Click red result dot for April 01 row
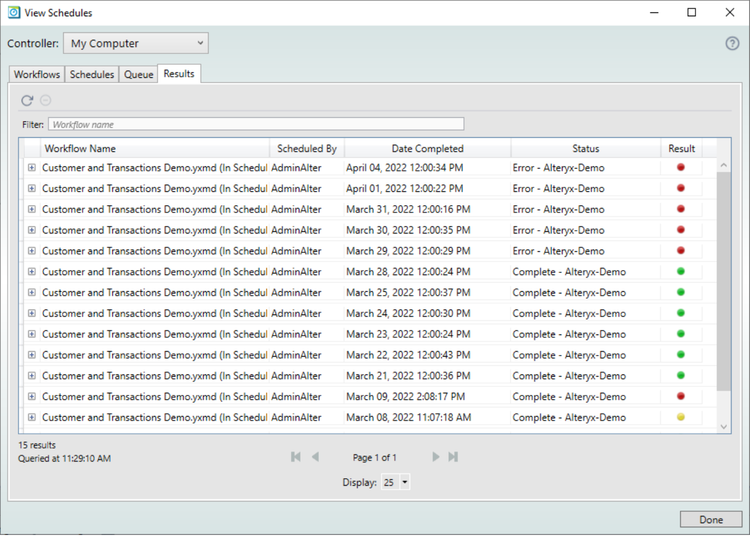This screenshot has width=750, height=536. click(x=681, y=188)
